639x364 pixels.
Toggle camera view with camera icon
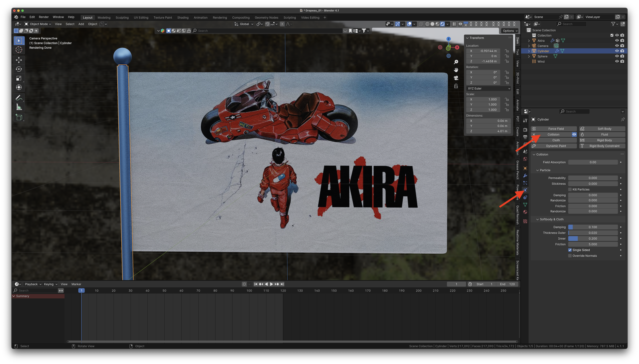(456, 78)
